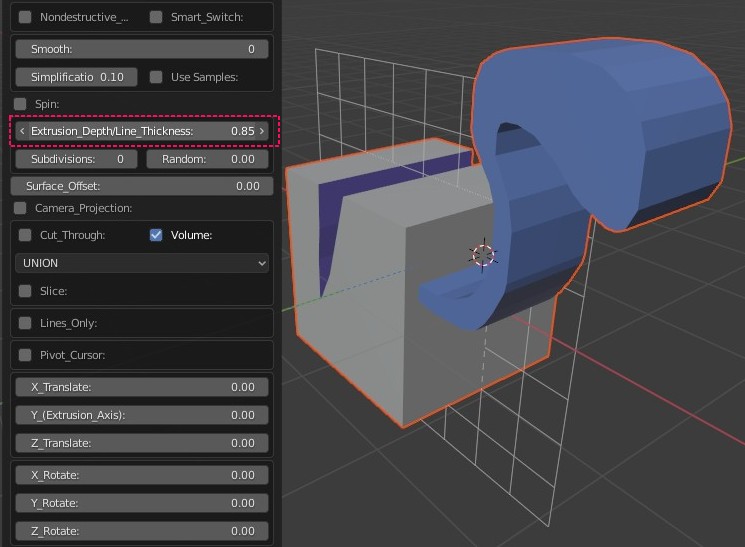Image resolution: width=745 pixels, height=547 pixels.
Task: Turn on the Spin checkbox
Action: tap(21, 104)
